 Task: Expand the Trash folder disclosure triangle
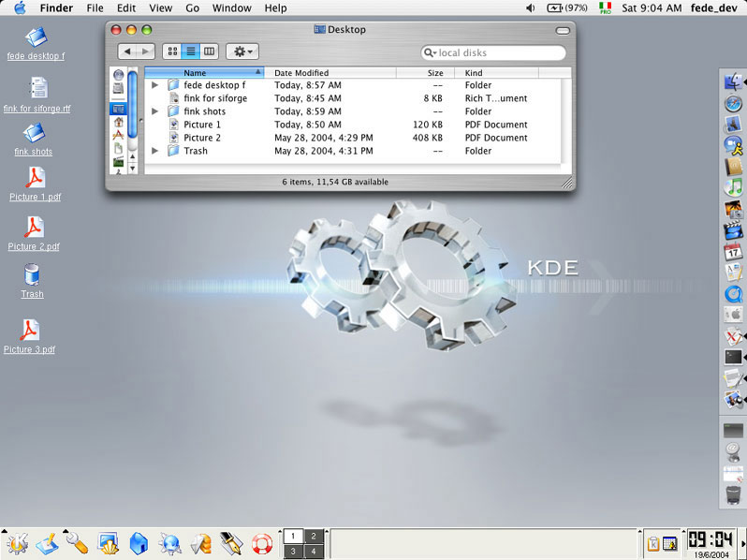coord(154,151)
